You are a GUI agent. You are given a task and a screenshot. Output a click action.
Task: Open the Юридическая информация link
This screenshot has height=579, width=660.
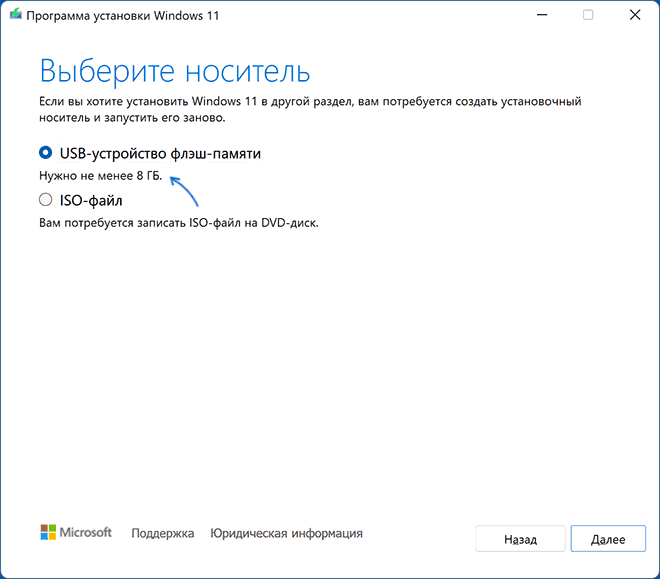pos(286,534)
